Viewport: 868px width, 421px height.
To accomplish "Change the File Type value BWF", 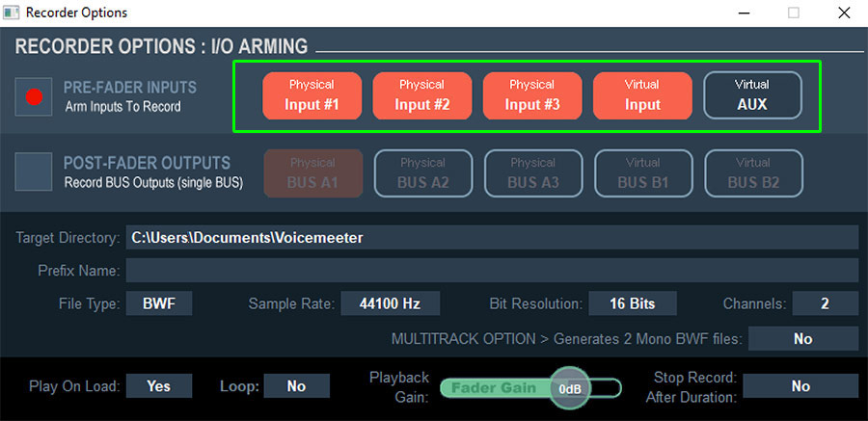I will [159, 303].
